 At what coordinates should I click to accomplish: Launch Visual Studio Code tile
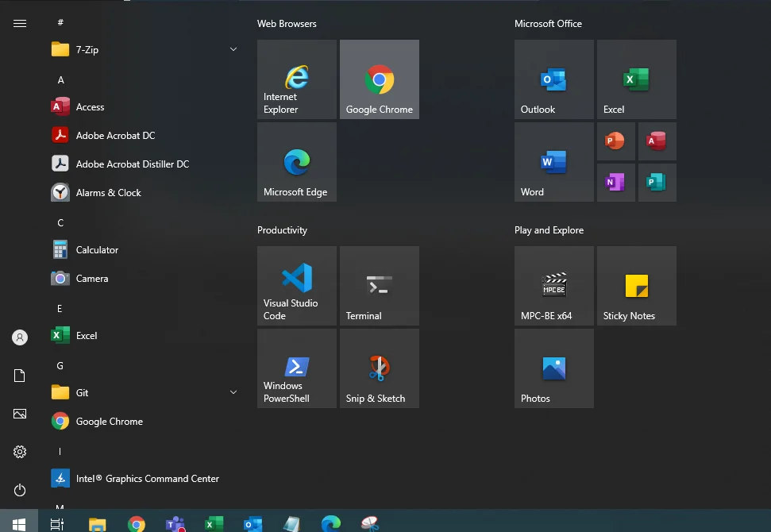point(296,286)
